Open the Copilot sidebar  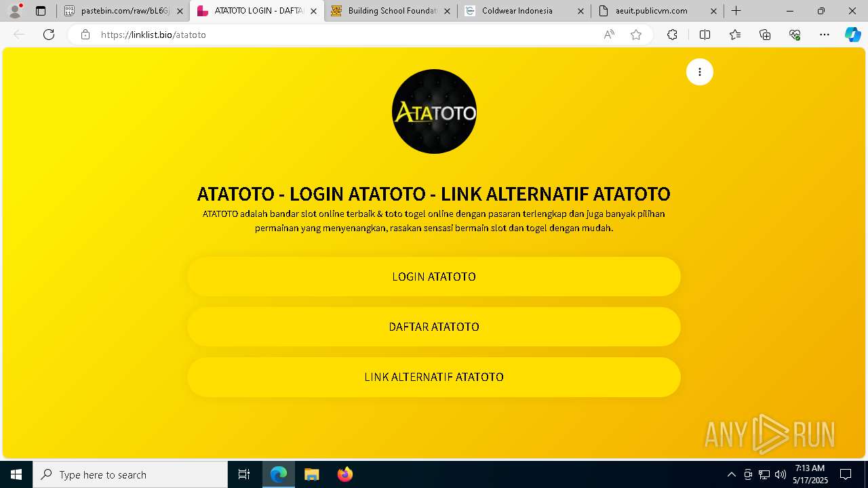click(x=853, y=35)
